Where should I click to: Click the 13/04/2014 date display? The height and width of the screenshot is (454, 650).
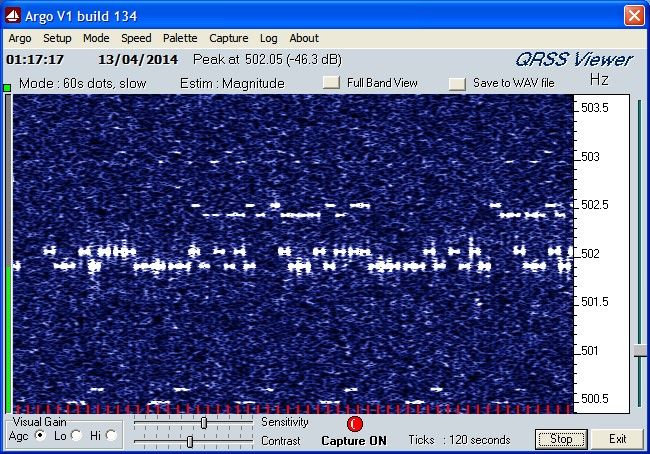[138, 60]
